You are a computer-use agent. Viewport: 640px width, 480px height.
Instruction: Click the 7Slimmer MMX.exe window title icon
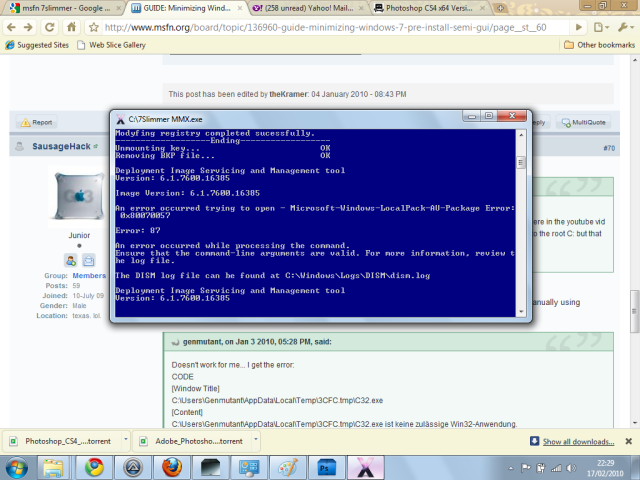[120, 119]
